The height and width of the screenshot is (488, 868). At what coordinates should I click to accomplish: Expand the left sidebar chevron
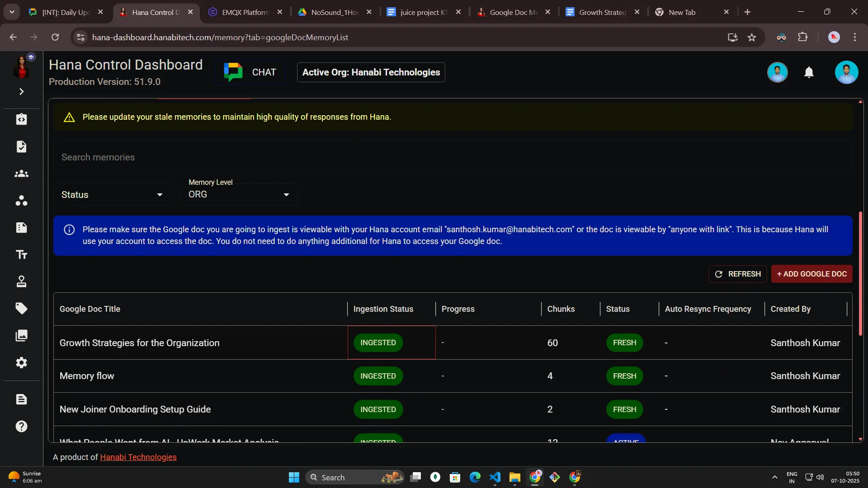click(21, 92)
